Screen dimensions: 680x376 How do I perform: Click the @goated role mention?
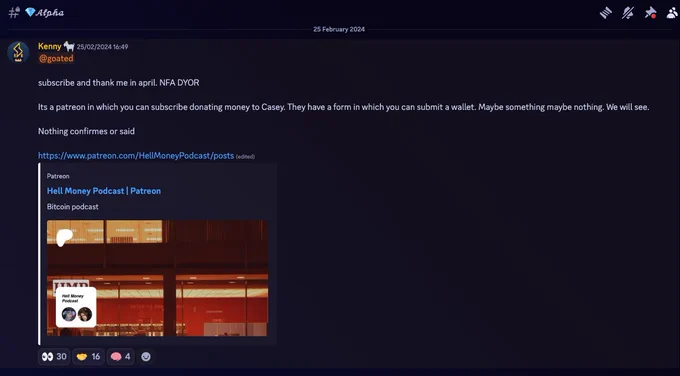[x=56, y=59]
